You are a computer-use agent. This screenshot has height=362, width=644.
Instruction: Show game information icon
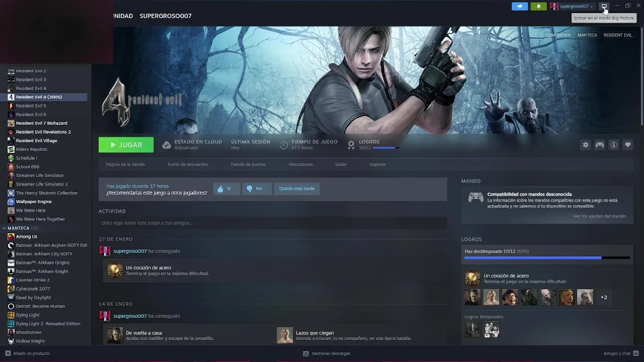point(614,145)
